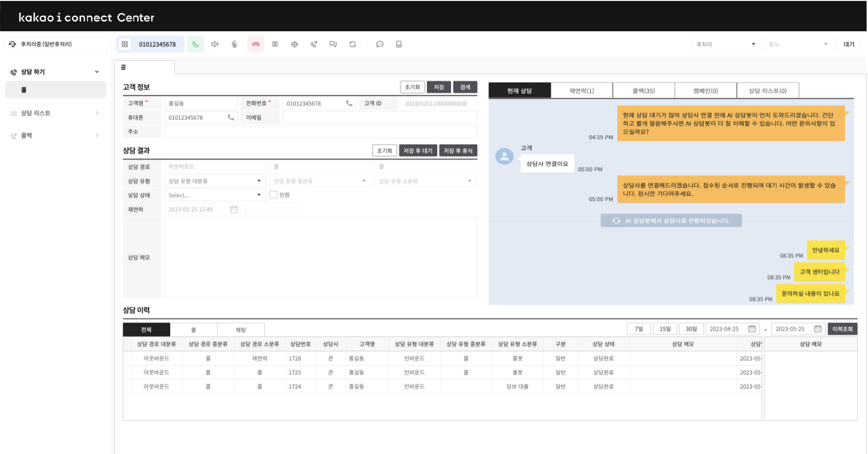This screenshot has height=454, width=868.
Task: Click the 이메일 input field
Action: pyautogui.click(x=379, y=117)
